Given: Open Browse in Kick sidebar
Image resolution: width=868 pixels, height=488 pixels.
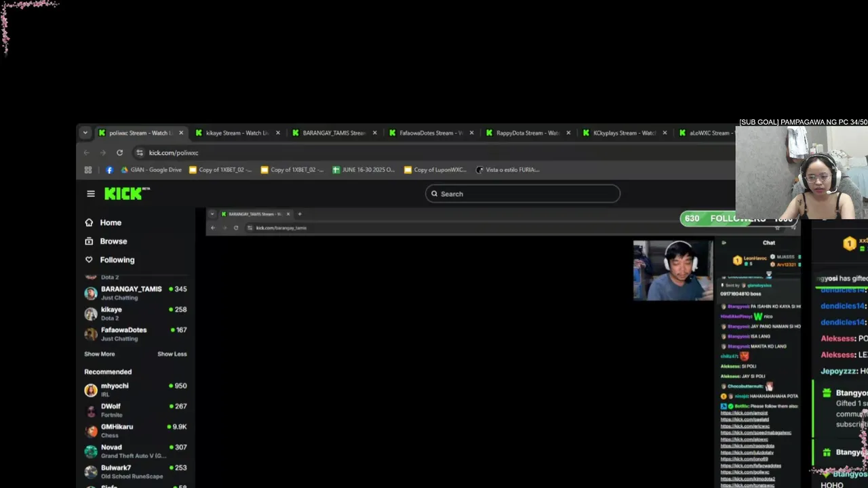Looking at the screenshot, I should 106,241.
